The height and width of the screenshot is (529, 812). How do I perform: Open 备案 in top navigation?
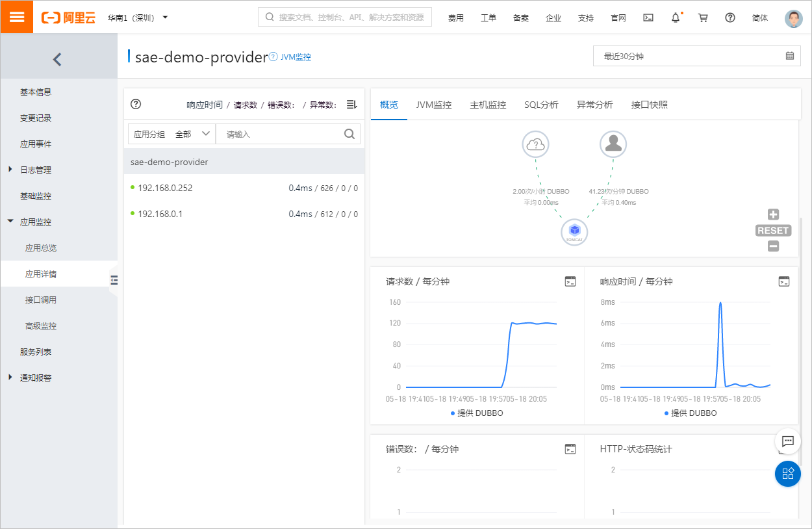[521, 18]
